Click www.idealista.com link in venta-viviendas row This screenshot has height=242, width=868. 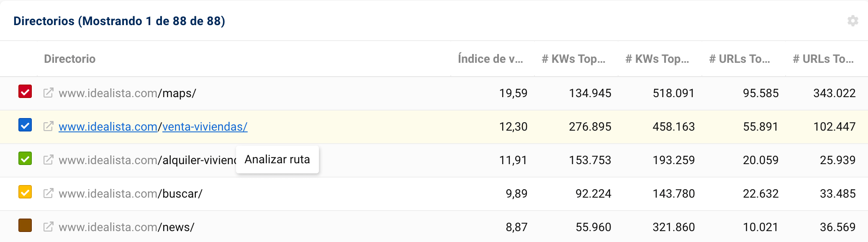[108, 126]
